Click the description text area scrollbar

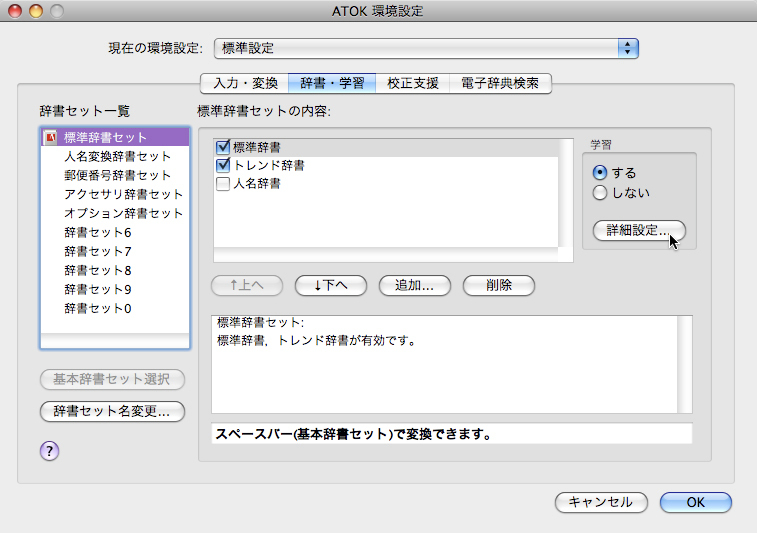[x=685, y=365]
